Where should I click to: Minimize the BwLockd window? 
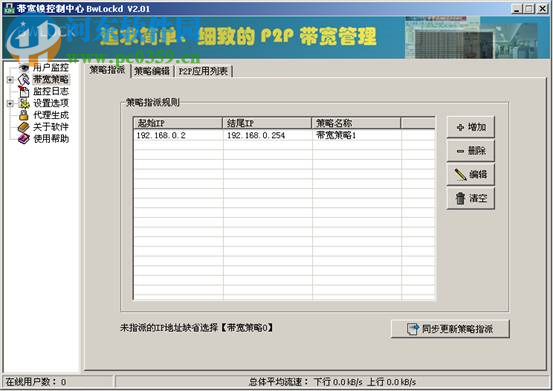click(517, 8)
